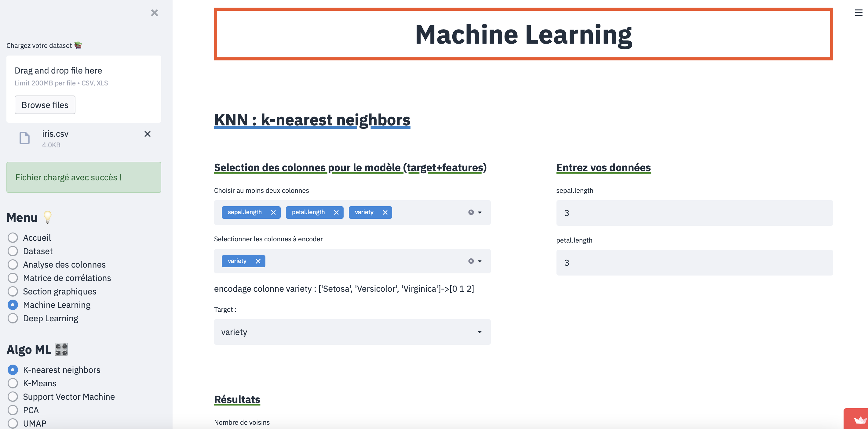Viewport: 868px width, 429px height.
Task: Clear all selected model columns
Action: [x=471, y=212]
